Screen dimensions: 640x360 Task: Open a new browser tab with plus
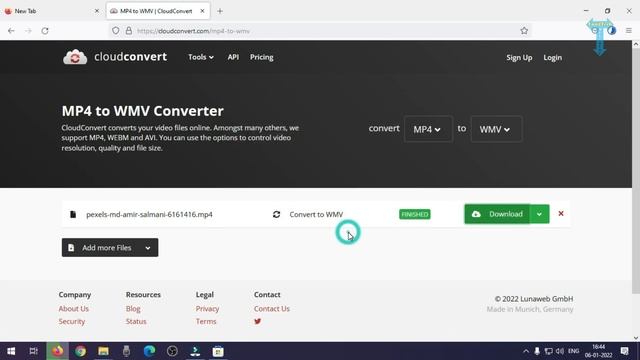click(x=220, y=11)
